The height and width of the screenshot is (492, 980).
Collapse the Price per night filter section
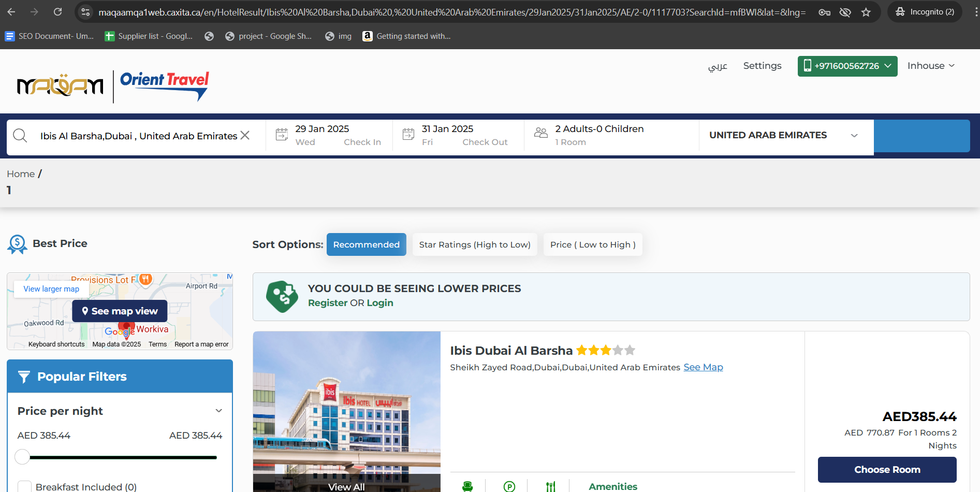click(218, 411)
